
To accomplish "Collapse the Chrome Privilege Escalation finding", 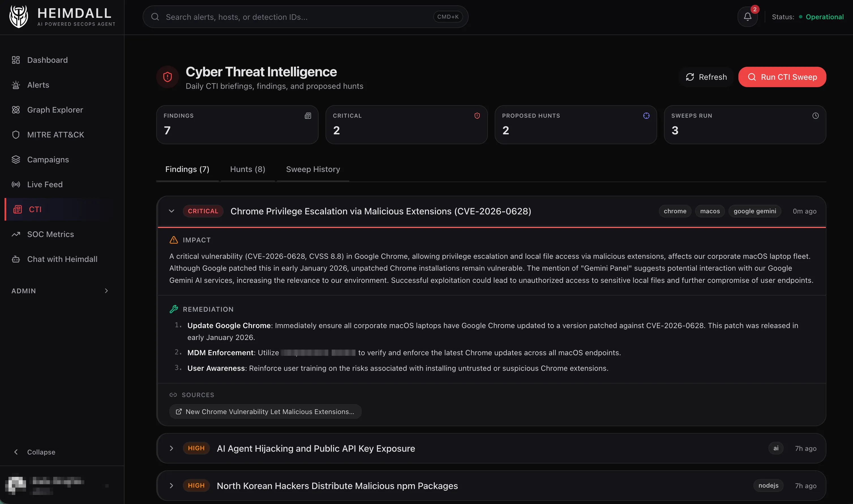I will point(171,211).
